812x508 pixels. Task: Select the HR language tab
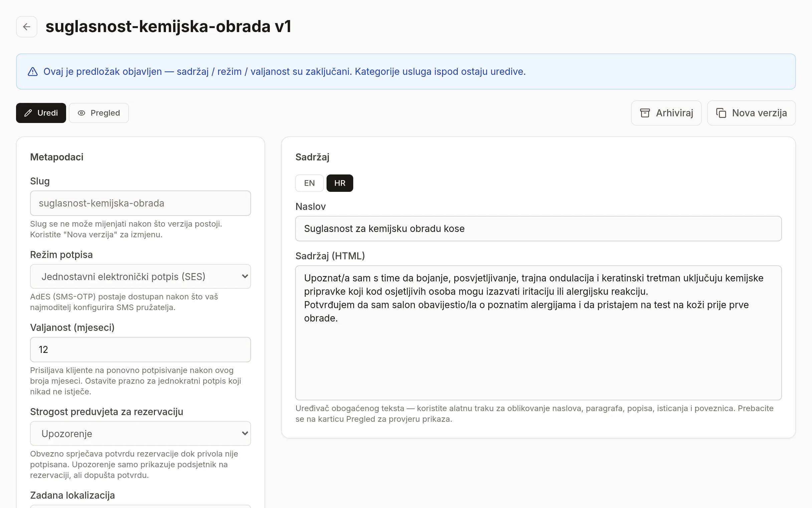coord(340,183)
